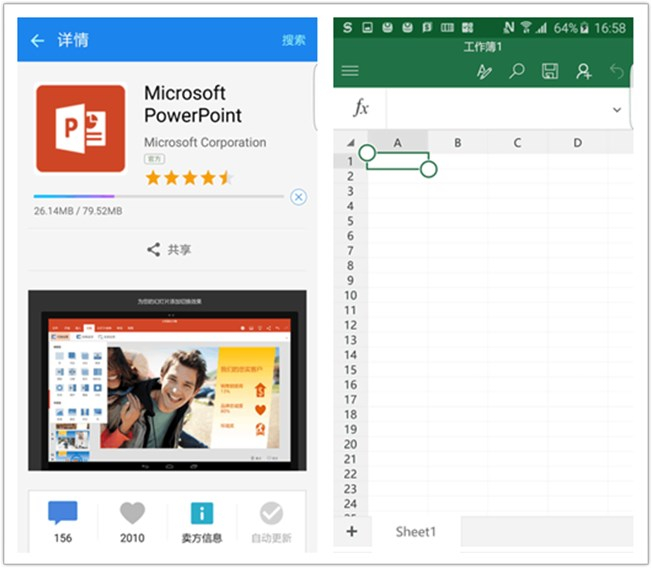The width and height of the screenshot is (652, 568).
Task: Select column C header
Action: coord(517,143)
